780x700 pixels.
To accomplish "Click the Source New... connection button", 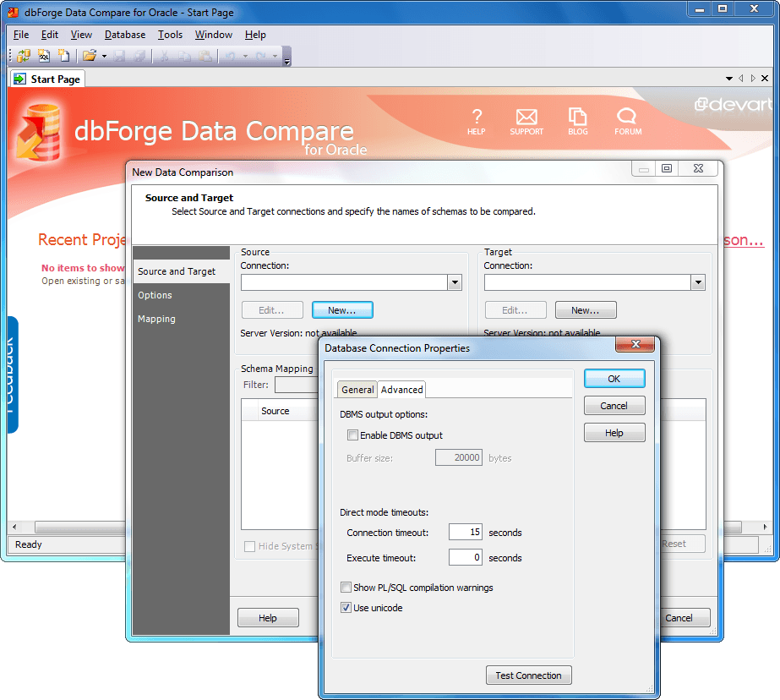I will pyautogui.click(x=342, y=310).
